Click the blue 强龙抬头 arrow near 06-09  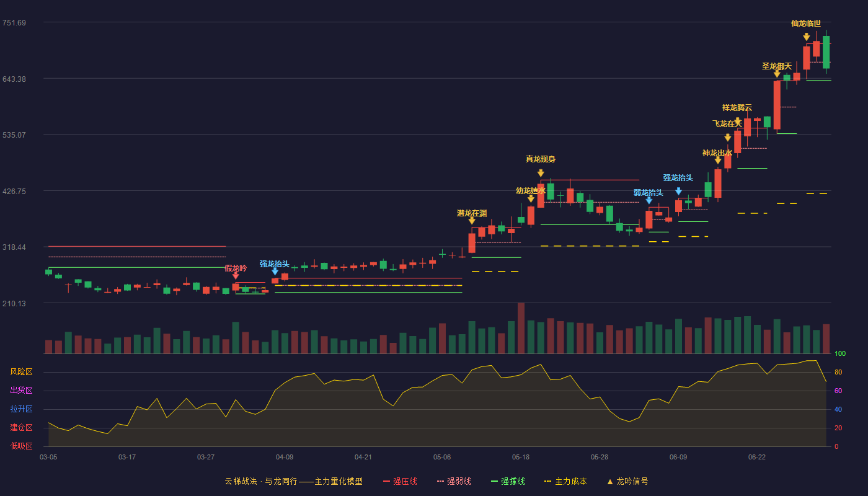click(678, 192)
